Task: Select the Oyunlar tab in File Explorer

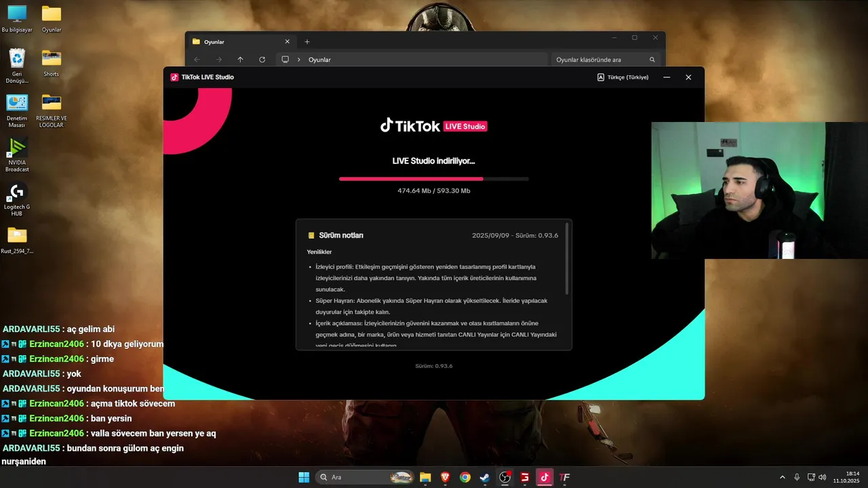Action: point(241,42)
